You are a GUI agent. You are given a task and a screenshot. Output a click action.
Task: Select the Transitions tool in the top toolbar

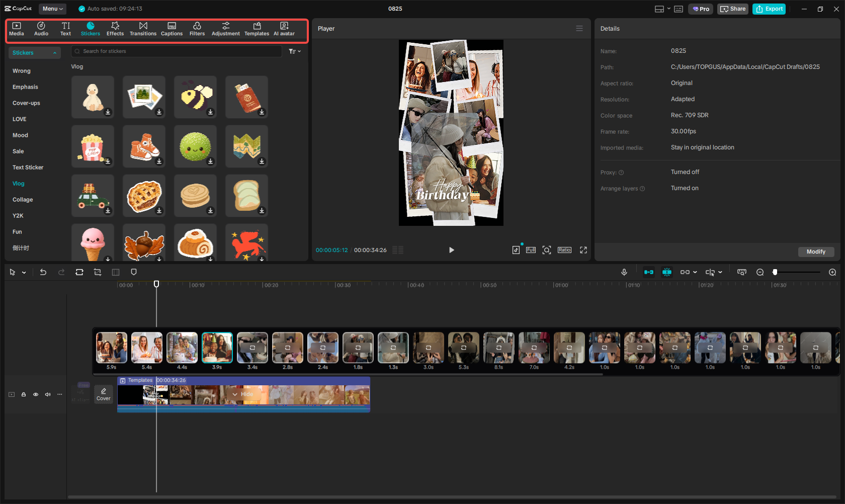[143, 28]
